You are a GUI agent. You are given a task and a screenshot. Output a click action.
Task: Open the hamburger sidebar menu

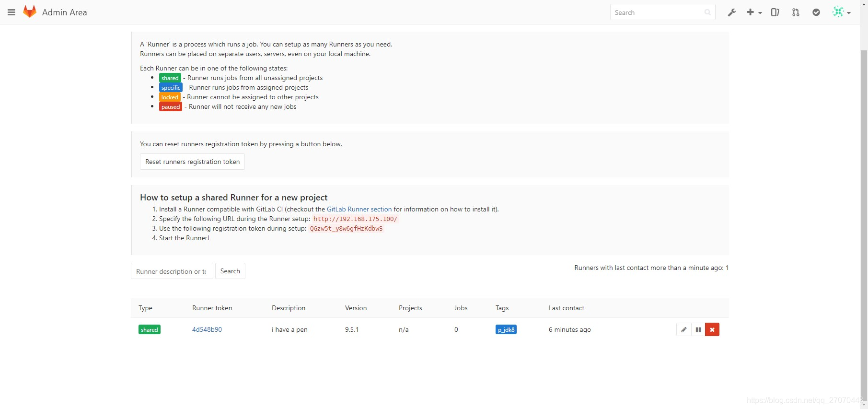click(x=12, y=12)
